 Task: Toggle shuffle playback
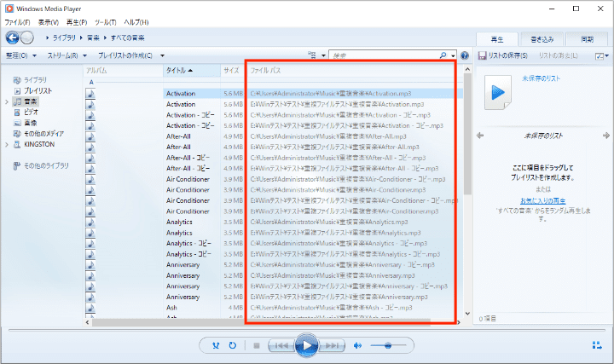(216, 345)
